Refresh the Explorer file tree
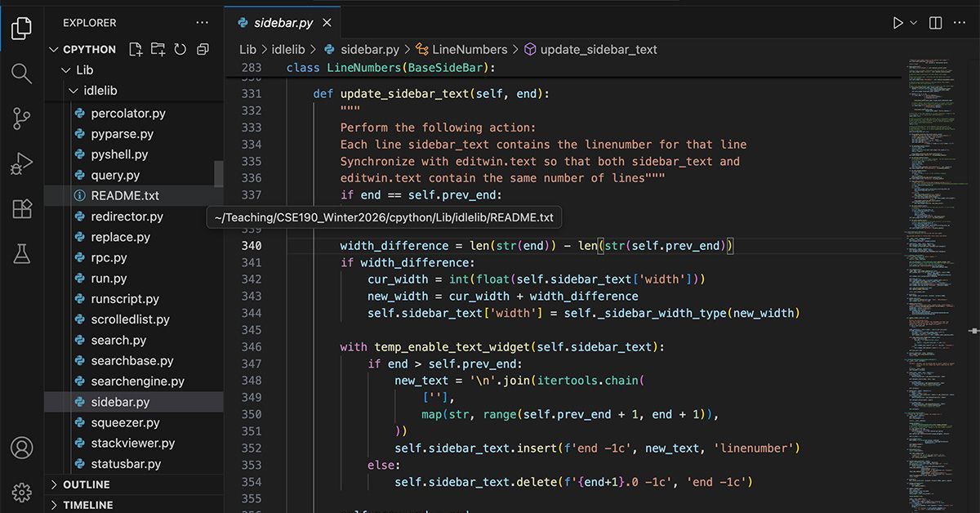 pyautogui.click(x=180, y=49)
